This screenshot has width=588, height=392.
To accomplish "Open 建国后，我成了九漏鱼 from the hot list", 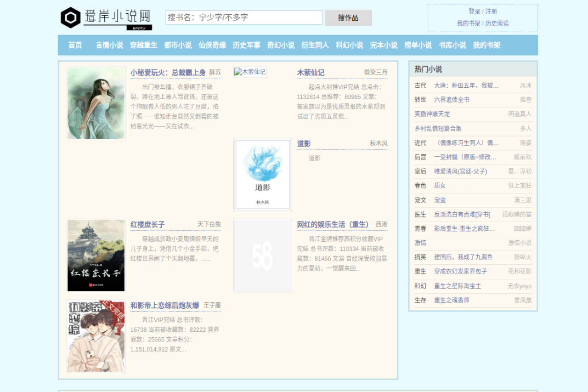I will (463, 257).
